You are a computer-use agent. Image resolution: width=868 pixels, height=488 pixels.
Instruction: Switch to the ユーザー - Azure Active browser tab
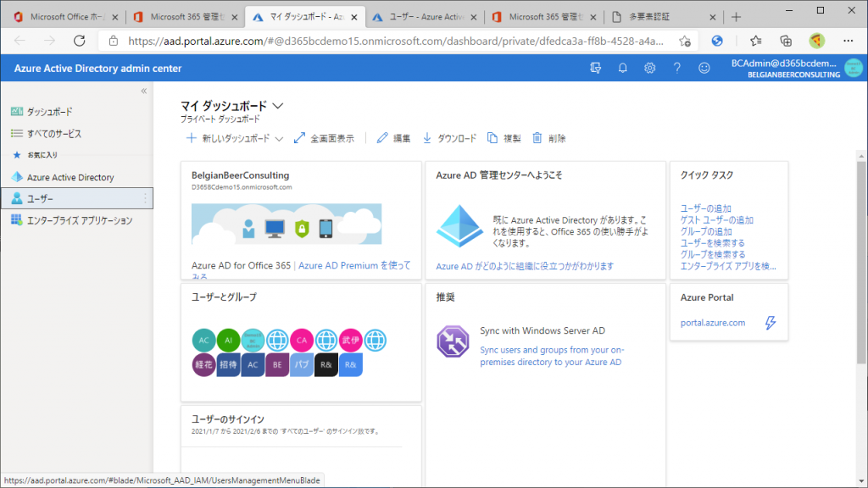[x=426, y=17]
